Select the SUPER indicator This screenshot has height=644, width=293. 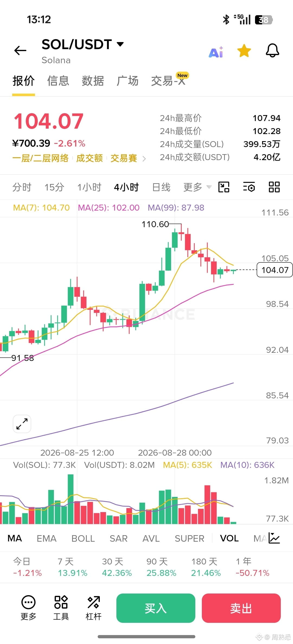189,538
